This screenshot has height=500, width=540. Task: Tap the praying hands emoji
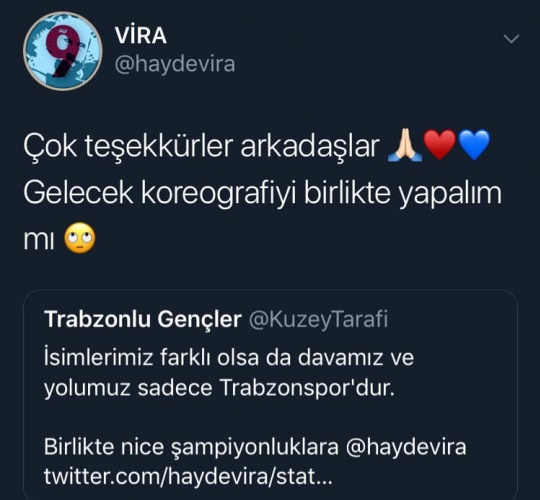[405, 145]
